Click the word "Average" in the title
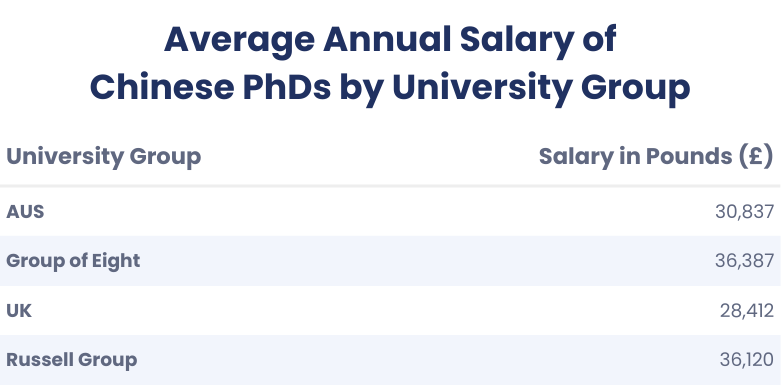The width and height of the screenshot is (781, 385). point(239,40)
